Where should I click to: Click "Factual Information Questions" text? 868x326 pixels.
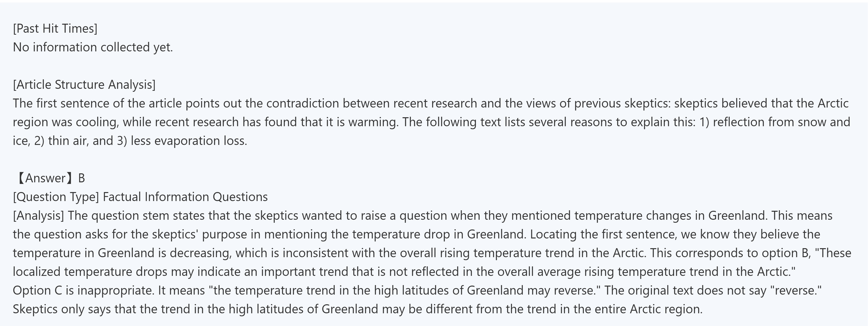click(x=185, y=197)
